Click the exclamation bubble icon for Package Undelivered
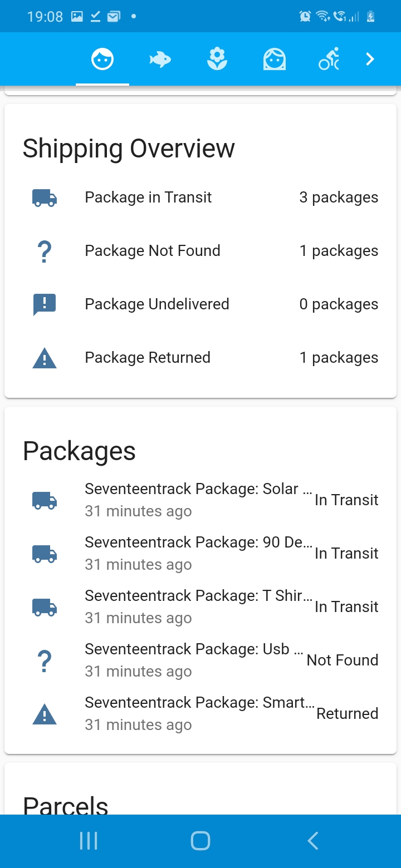Viewport: 401px width, 868px height. click(x=44, y=304)
